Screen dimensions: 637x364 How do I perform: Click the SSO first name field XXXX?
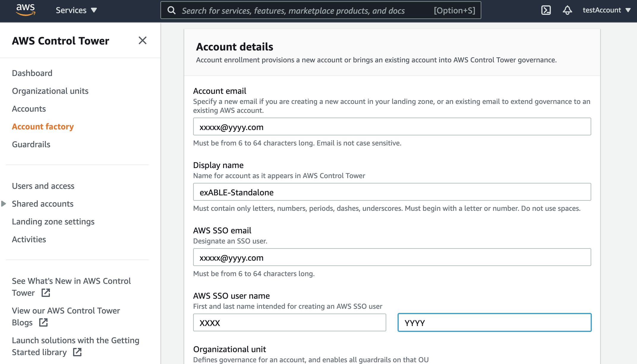coord(289,323)
